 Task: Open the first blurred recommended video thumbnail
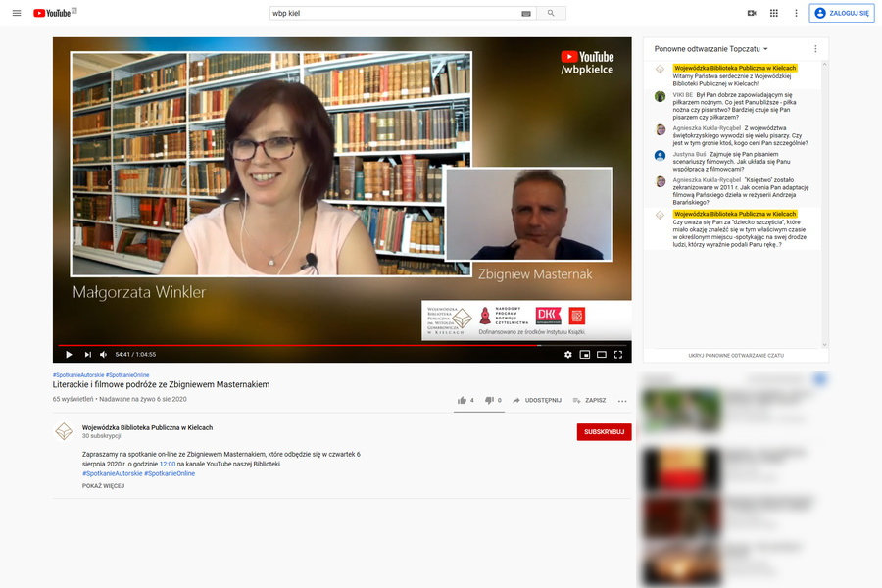pyautogui.click(x=681, y=410)
